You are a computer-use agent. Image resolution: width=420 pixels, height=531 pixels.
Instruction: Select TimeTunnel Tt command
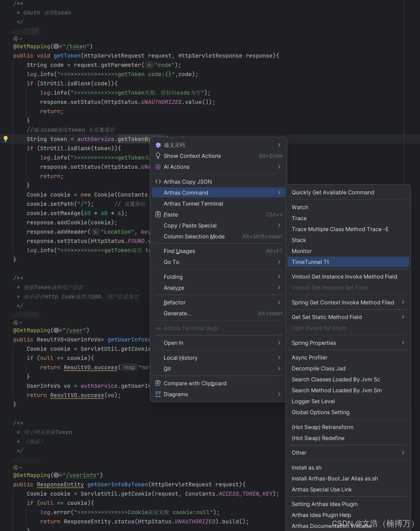click(348, 262)
